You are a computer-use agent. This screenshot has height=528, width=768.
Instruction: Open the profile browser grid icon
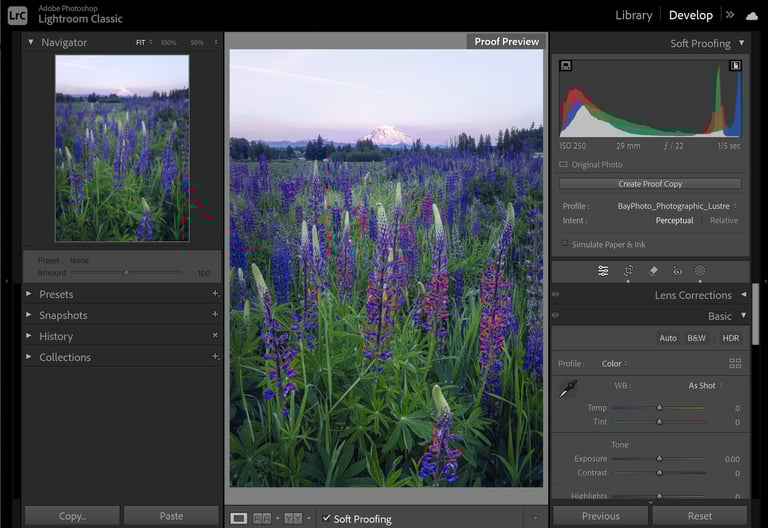click(735, 364)
